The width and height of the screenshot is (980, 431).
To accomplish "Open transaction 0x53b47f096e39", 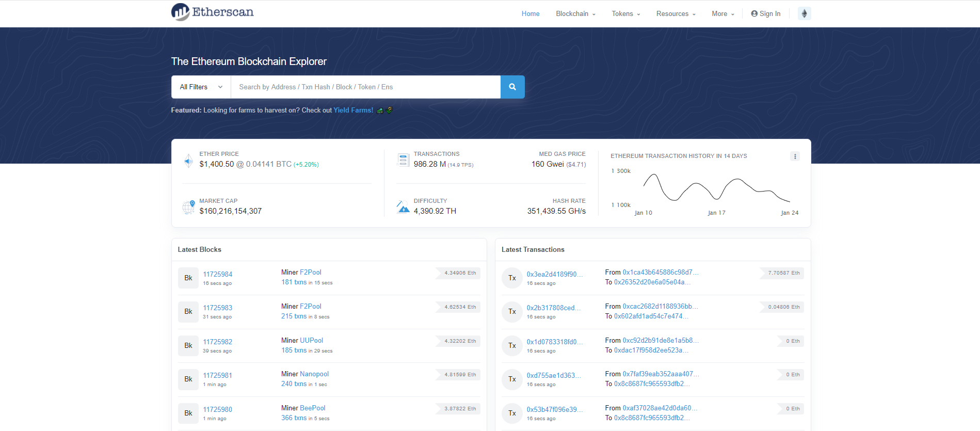I will (555, 409).
